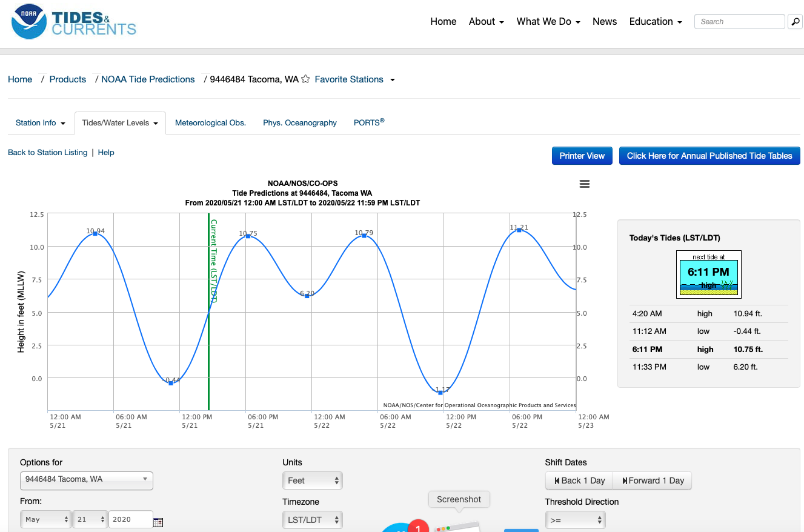Open the Threshold Direction >= dropdown

[x=575, y=520]
